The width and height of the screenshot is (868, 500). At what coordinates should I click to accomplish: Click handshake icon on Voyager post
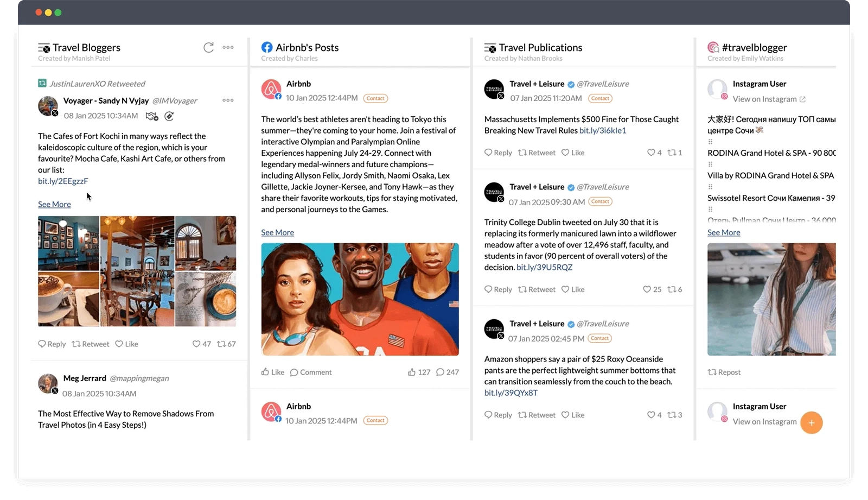click(152, 116)
